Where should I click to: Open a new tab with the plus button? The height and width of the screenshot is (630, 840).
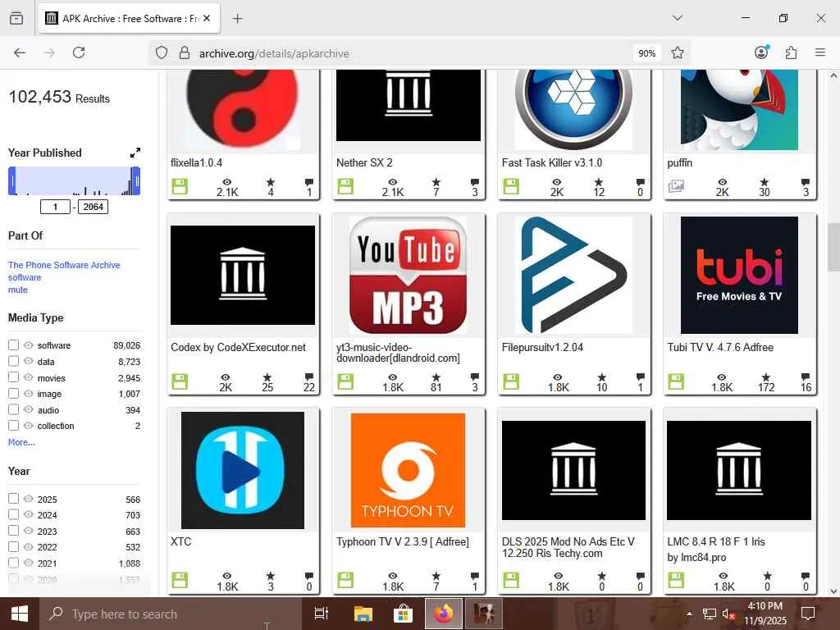point(237,18)
